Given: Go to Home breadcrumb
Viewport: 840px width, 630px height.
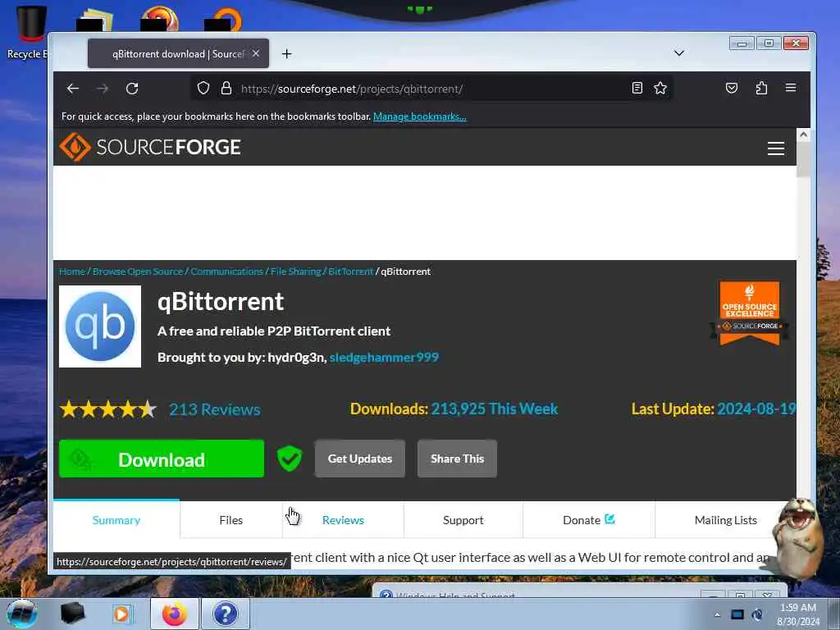Looking at the screenshot, I should click(72, 271).
